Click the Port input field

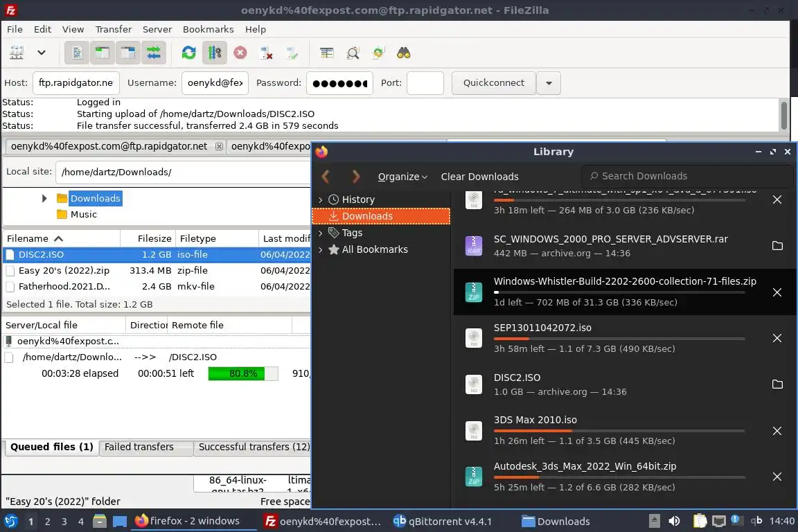click(425, 82)
